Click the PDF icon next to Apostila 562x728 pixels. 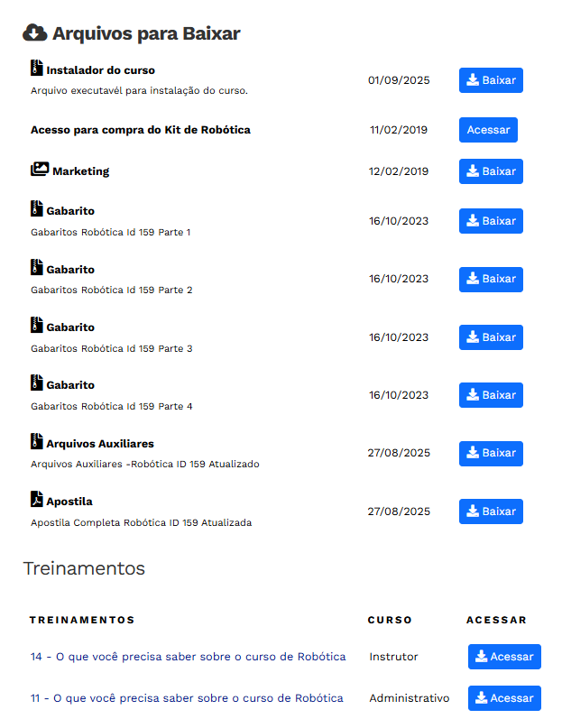36,499
